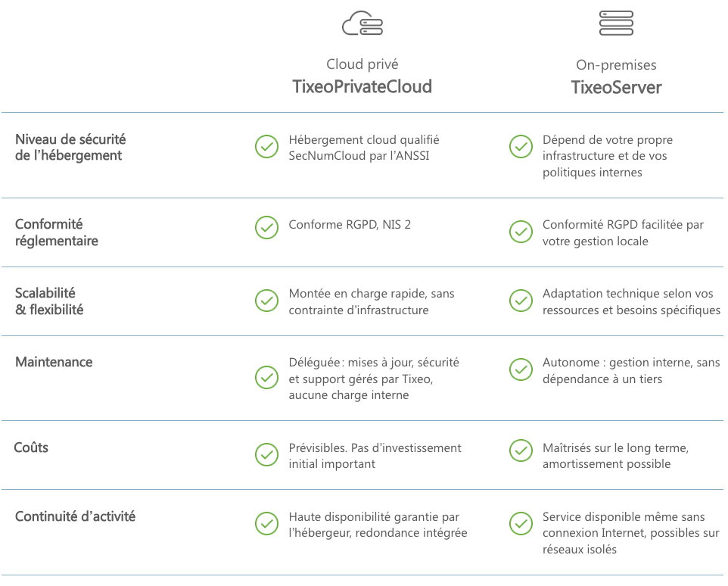Click the checkmark next to Haute disponibilité text
The image size is (728, 586).
click(266, 523)
